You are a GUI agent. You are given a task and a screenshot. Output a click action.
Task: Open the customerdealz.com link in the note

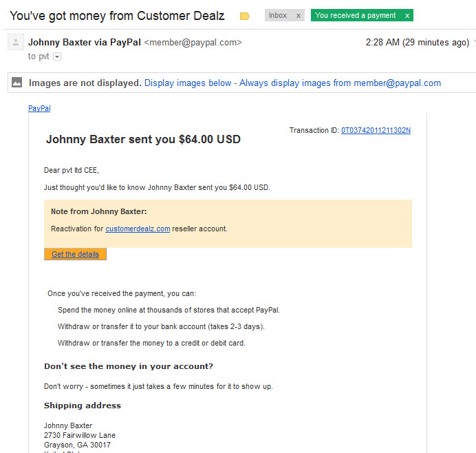[x=138, y=229]
